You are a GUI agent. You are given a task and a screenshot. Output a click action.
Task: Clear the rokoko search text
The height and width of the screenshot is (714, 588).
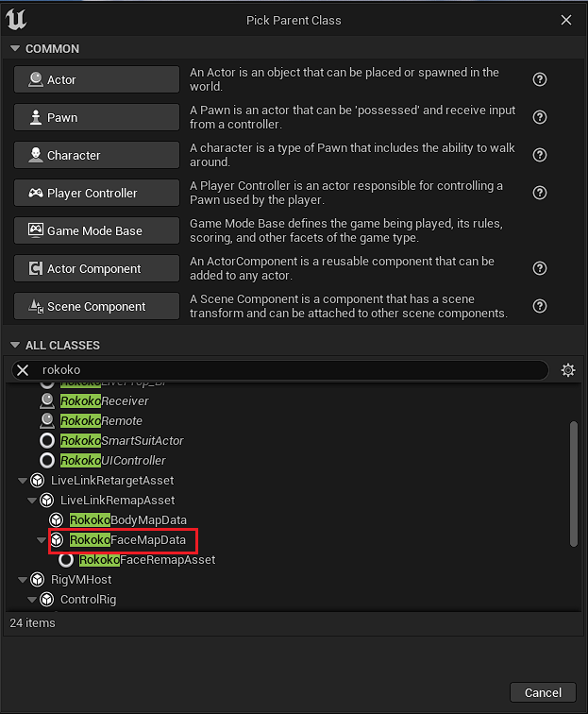[x=23, y=370]
